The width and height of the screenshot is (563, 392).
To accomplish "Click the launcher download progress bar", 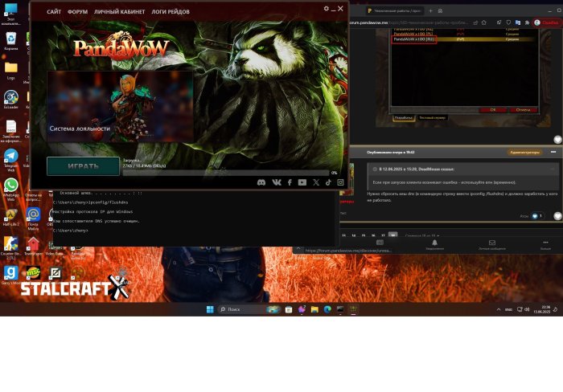I will click(225, 172).
